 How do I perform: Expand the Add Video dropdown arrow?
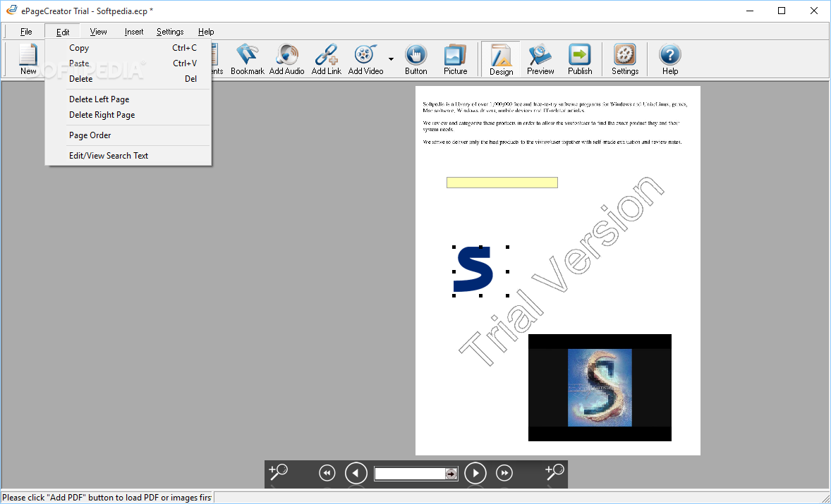coord(391,59)
